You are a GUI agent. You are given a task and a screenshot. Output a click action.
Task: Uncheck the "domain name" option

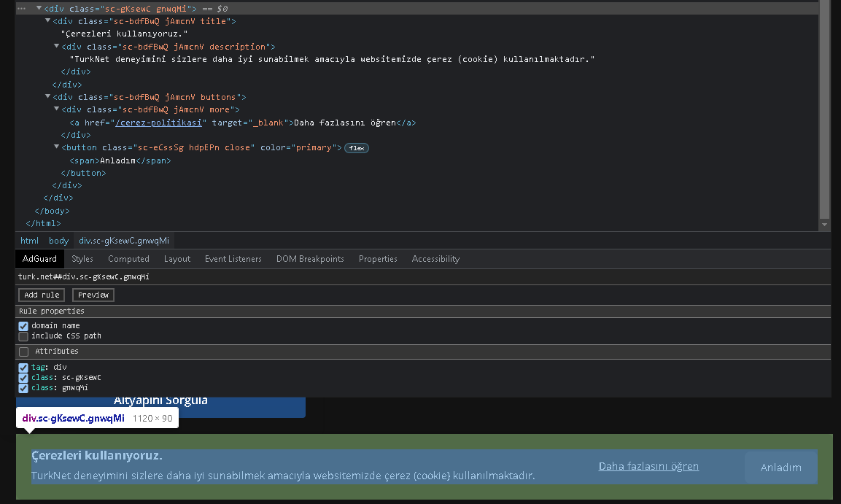23,325
